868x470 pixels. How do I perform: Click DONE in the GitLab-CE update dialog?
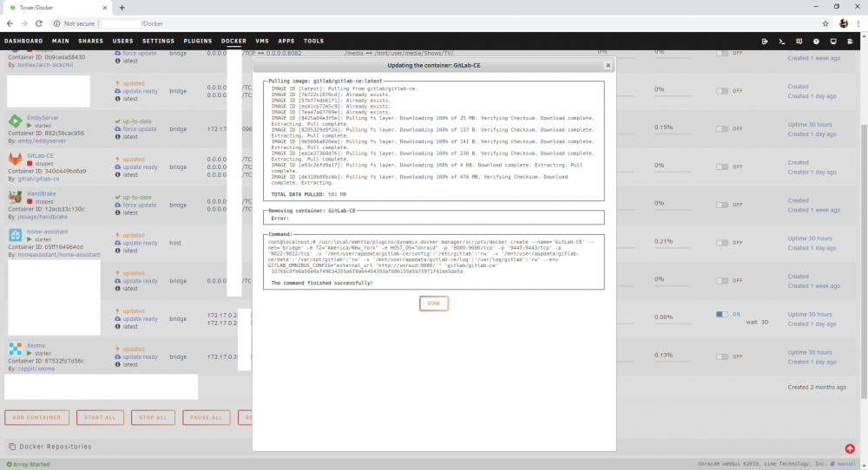click(433, 303)
